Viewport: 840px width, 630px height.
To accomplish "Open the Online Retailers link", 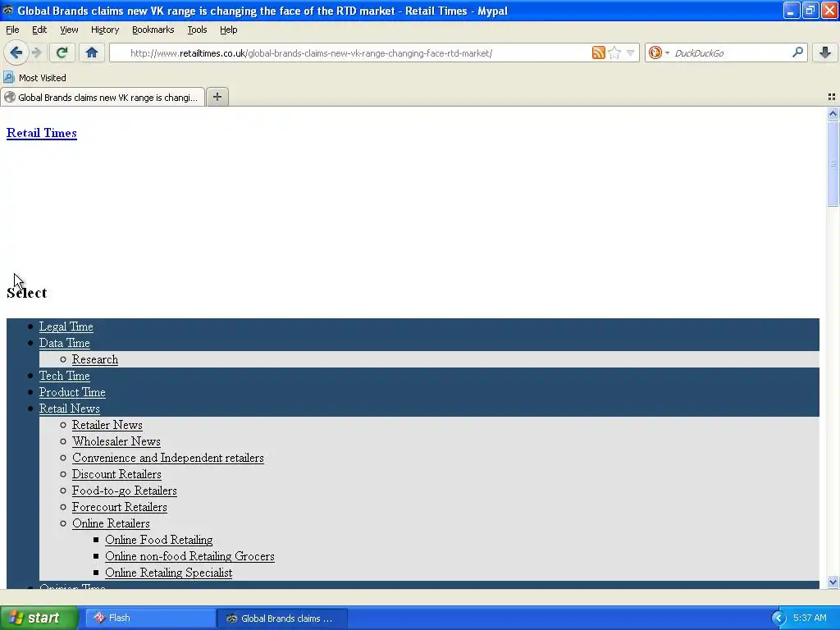I will tap(111, 523).
